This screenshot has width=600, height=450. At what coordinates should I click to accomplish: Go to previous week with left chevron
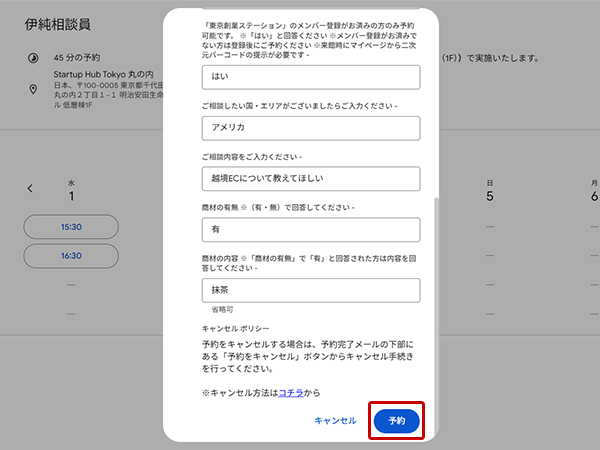[x=30, y=188]
